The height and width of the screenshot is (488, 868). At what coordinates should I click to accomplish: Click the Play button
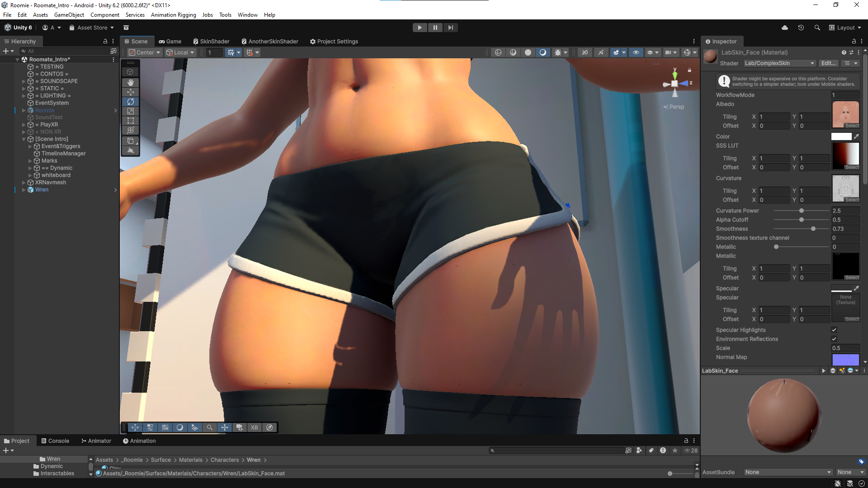pos(420,28)
